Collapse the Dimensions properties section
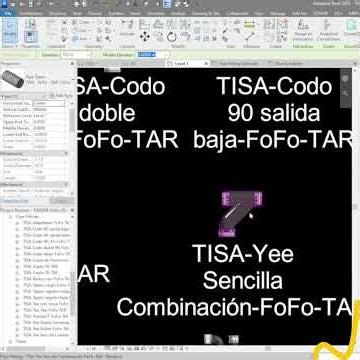 pos(66,154)
